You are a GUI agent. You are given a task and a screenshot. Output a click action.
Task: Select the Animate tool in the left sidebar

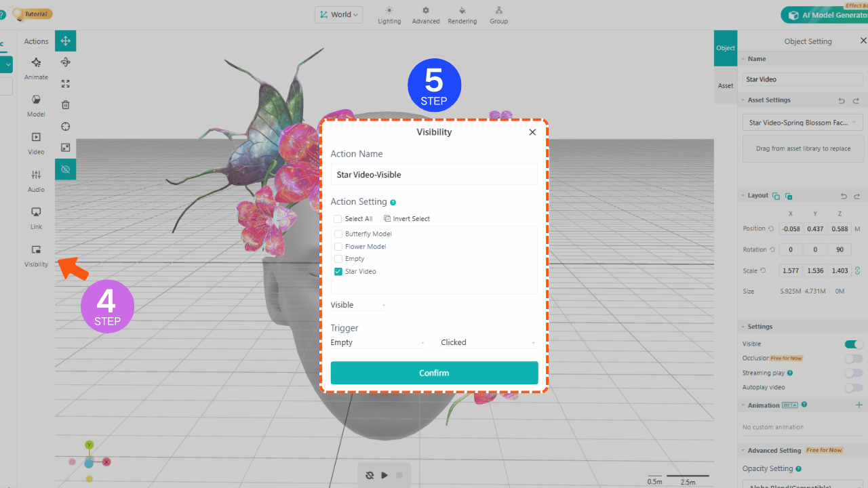(x=36, y=67)
